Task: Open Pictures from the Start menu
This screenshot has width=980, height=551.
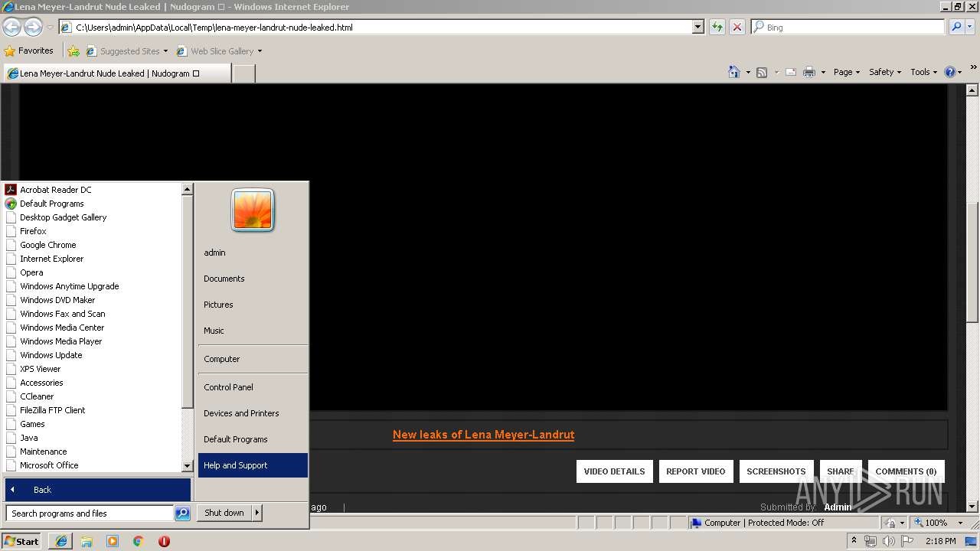Action: (218, 305)
